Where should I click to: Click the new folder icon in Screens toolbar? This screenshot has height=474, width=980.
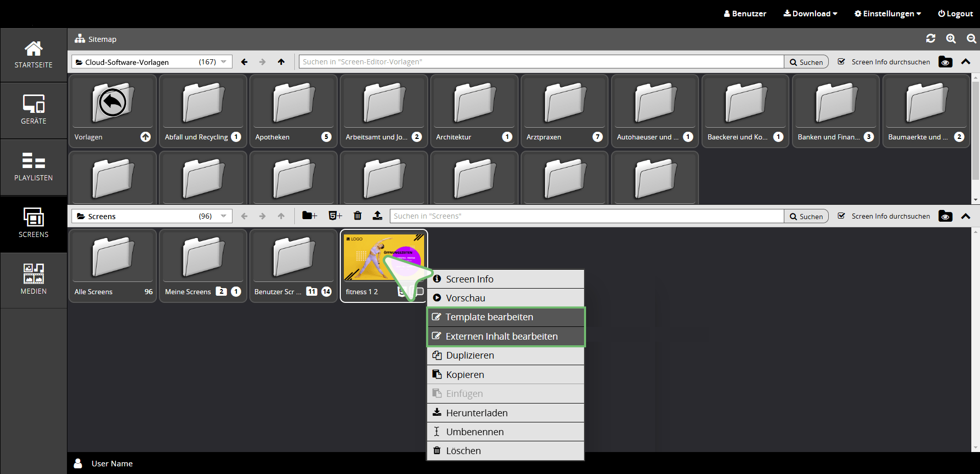(x=309, y=216)
